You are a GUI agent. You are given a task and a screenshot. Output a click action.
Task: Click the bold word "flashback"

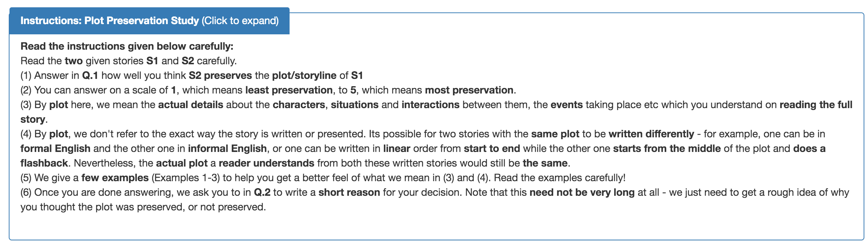click(x=44, y=163)
